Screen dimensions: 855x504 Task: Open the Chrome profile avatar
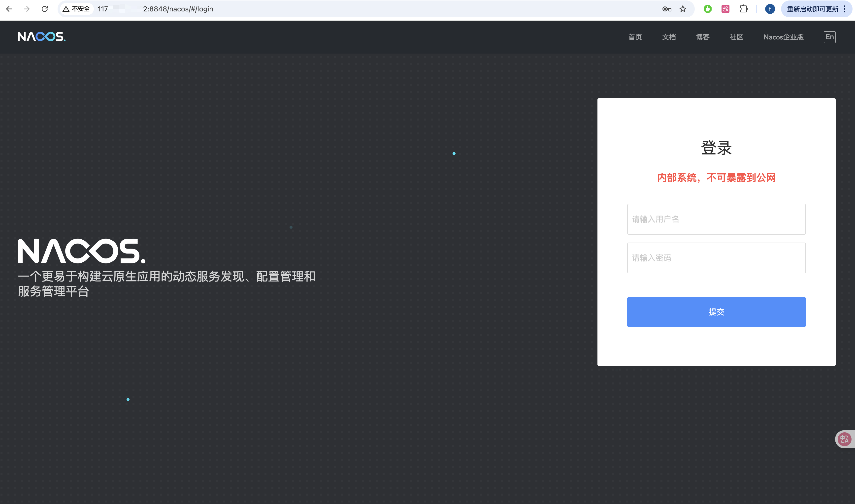[x=770, y=9]
